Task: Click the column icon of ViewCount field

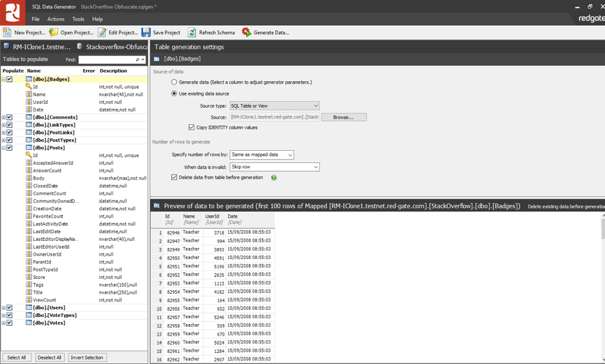Action: 28,300
